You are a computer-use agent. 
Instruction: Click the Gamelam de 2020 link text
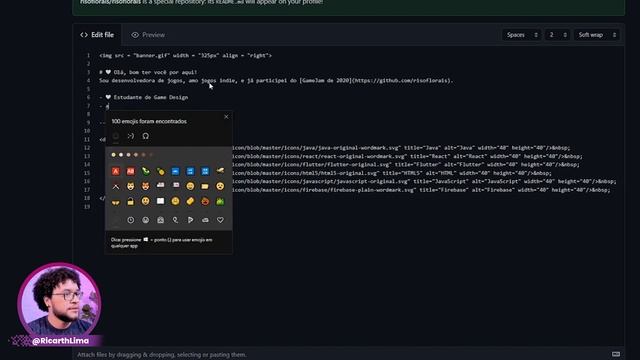click(x=325, y=81)
